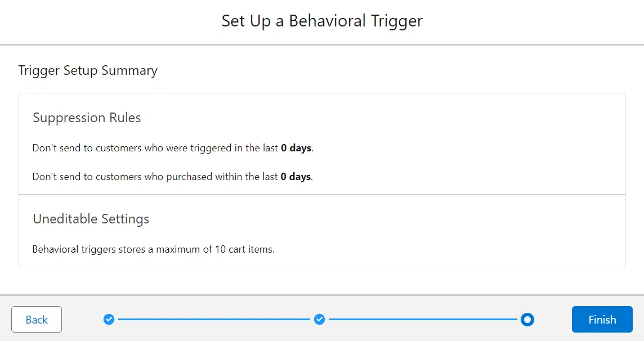This screenshot has height=341, width=644.
Task: Click the Uneditable Settings heading
Action: coord(91,219)
